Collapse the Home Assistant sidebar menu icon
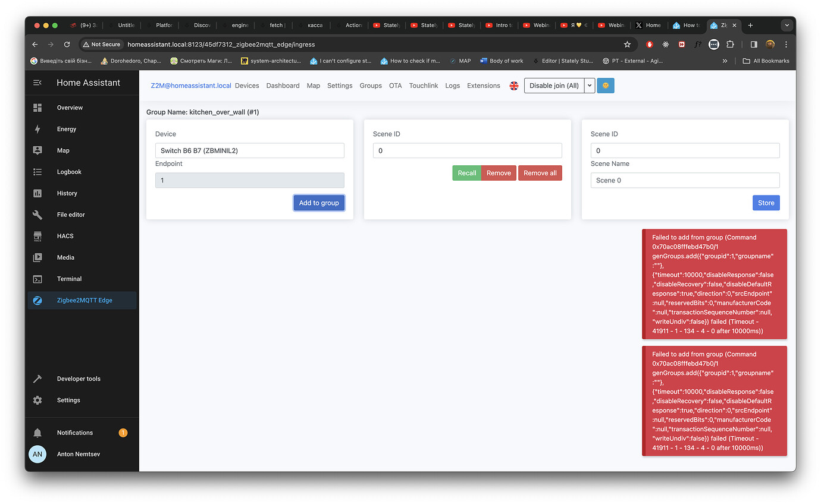Viewport: 821px width, 504px height. click(x=37, y=83)
